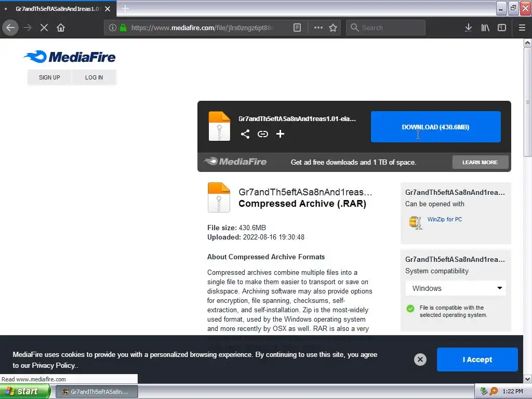
Task: Click the plus icon to add file
Action: click(x=280, y=134)
